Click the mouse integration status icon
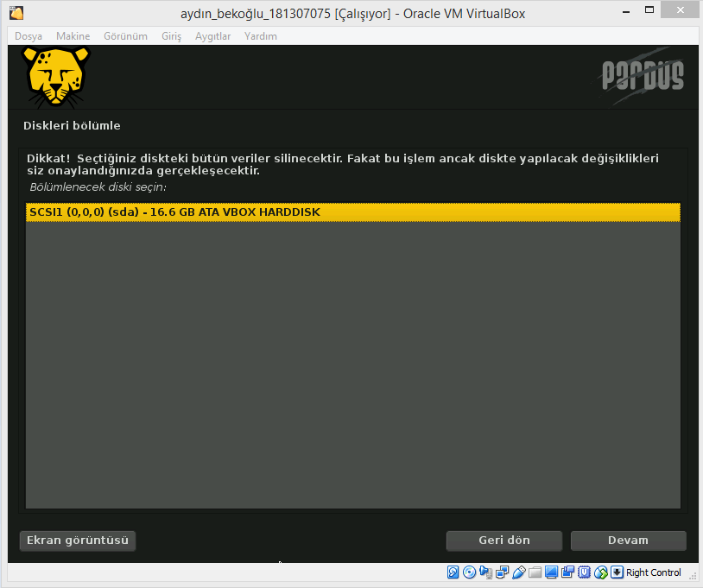 coord(601,572)
